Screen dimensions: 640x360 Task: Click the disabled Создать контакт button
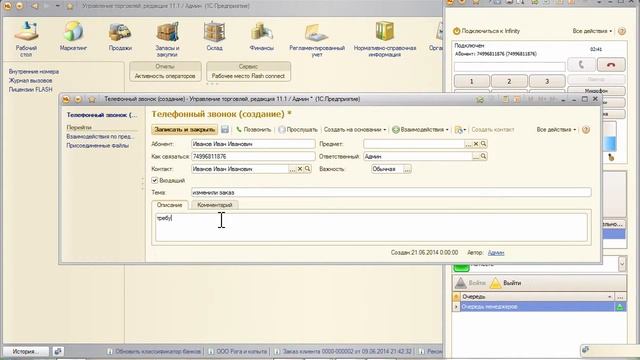point(493,129)
